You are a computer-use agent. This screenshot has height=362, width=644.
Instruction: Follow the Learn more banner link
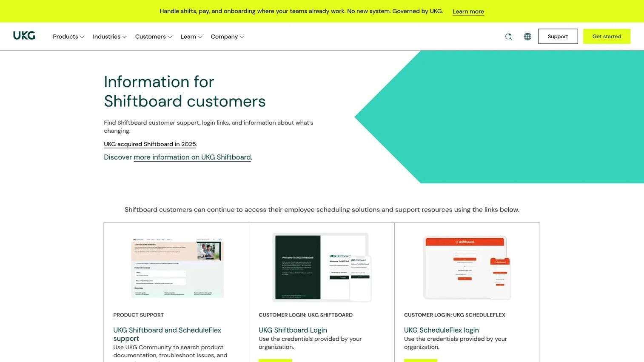tap(468, 11)
